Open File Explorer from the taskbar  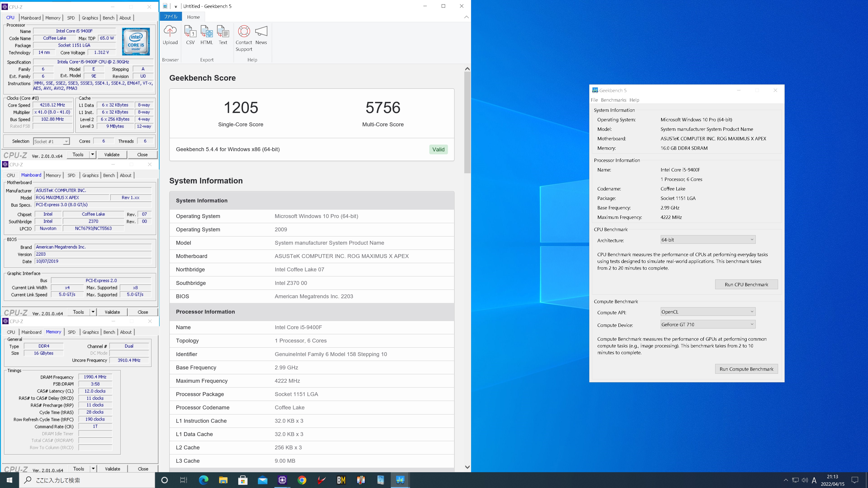pyautogui.click(x=223, y=480)
